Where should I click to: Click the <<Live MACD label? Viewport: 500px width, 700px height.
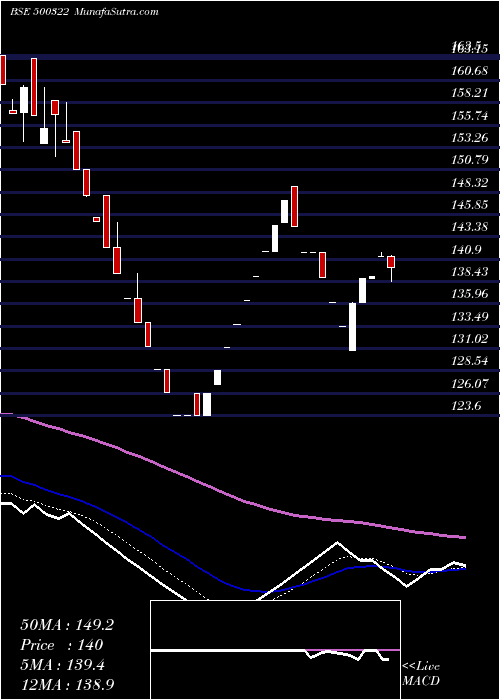[x=421, y=673]
